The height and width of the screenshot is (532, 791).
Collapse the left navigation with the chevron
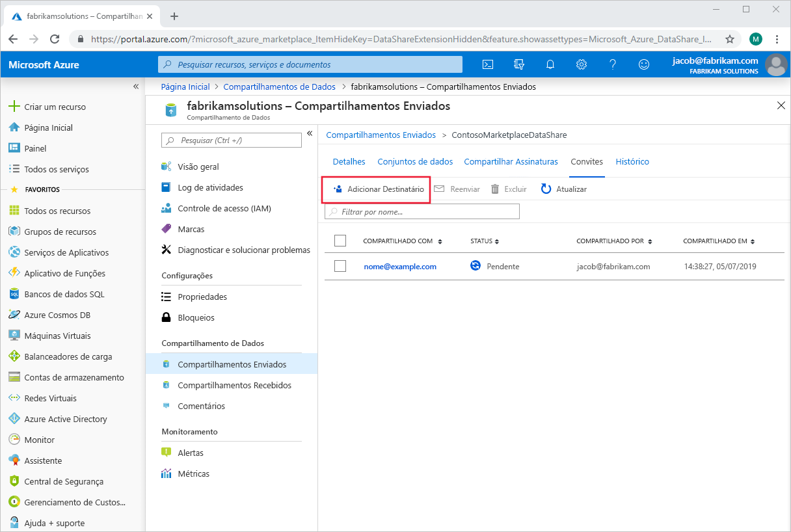(x=136, y=86)
